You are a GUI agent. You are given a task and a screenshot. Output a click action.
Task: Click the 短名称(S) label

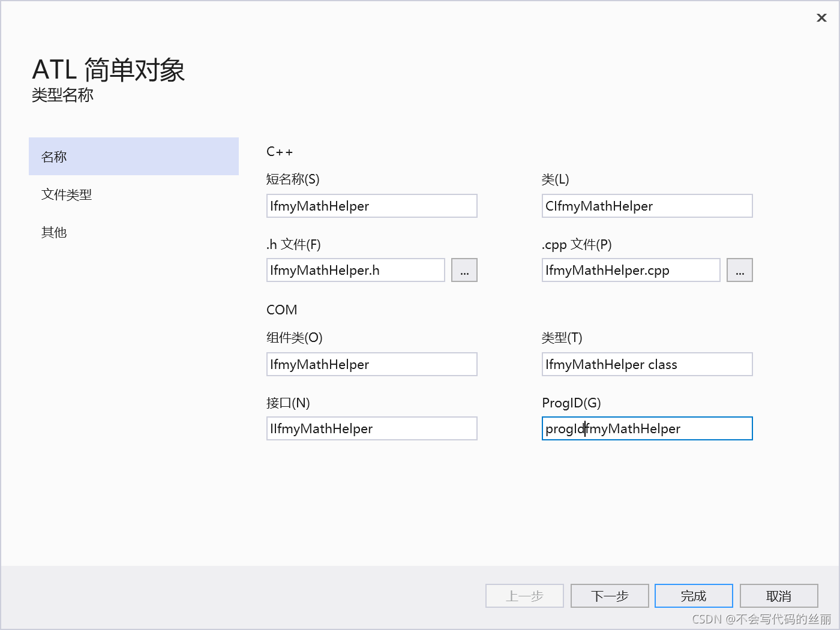click(x=293, y=179)
